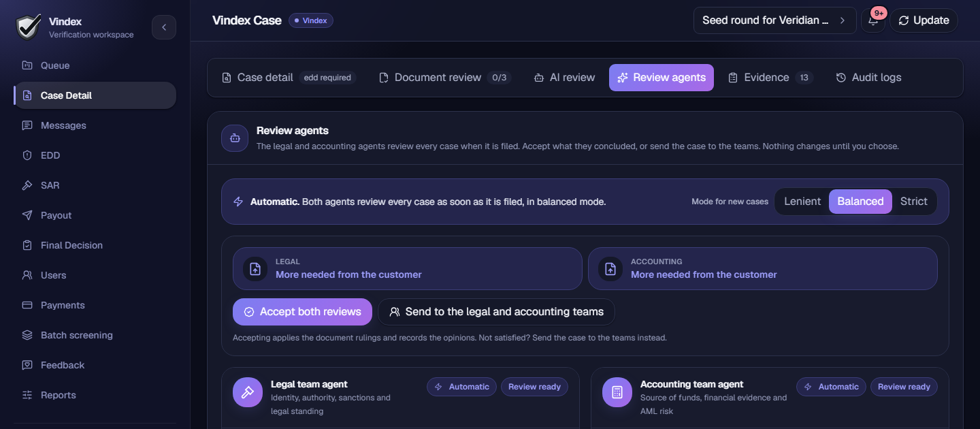Click the Reports sliders icon
This screenshot has width=980, height=429.
tap(27, 395)
